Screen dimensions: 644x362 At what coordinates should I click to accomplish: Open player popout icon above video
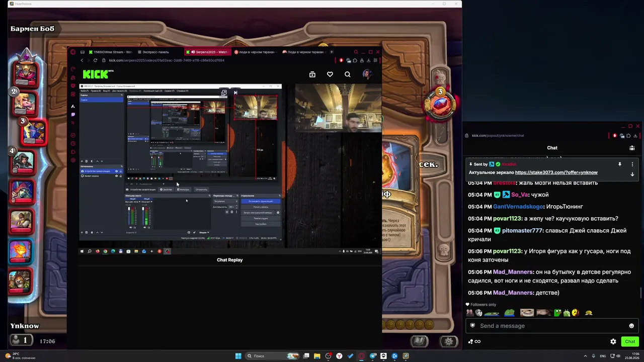224,93
